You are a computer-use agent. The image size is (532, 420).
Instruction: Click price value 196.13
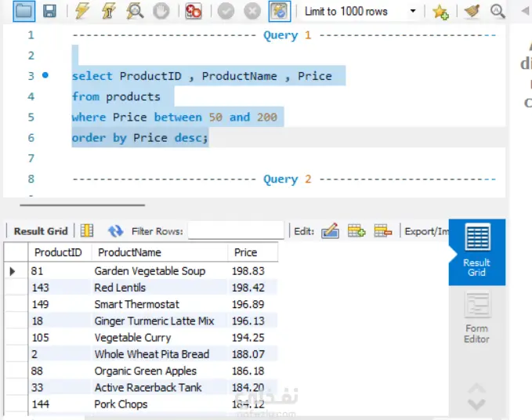pos(248,321)
